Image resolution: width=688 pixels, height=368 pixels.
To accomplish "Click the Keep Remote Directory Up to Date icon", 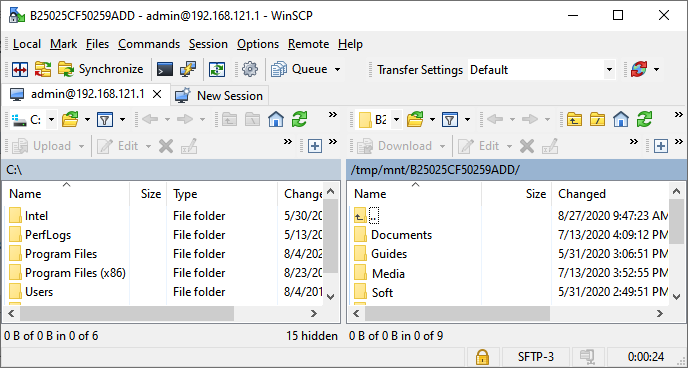I will click(x=217, y=69).
